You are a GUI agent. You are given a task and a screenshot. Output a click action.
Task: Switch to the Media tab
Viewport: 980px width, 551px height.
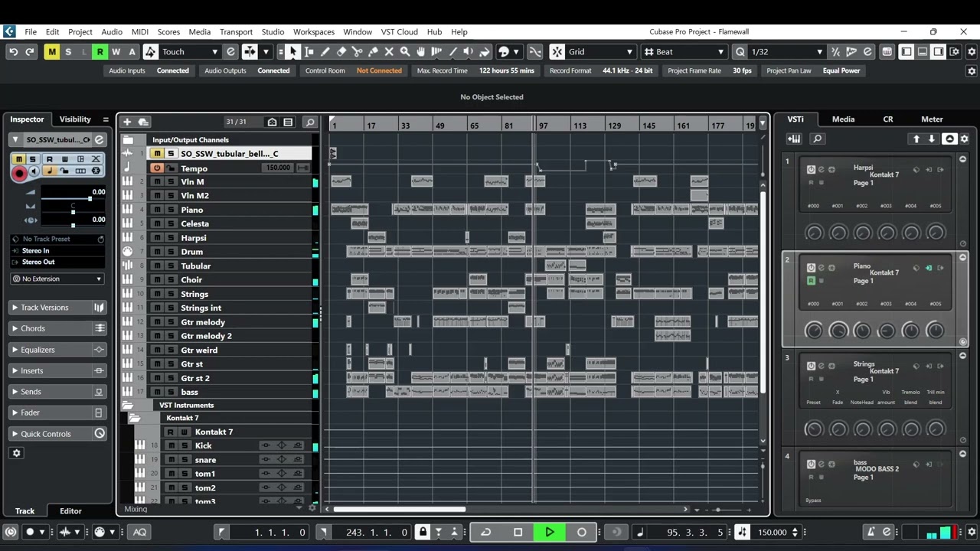(843, 119)
